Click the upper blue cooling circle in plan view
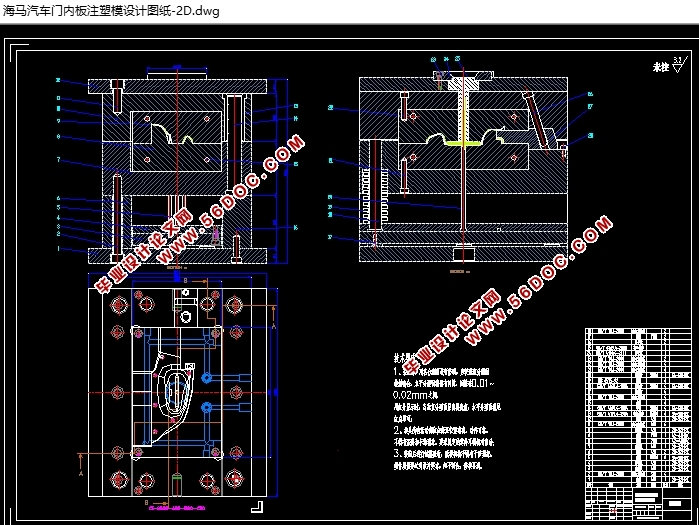The image size is (699, 525). [206, 378]
